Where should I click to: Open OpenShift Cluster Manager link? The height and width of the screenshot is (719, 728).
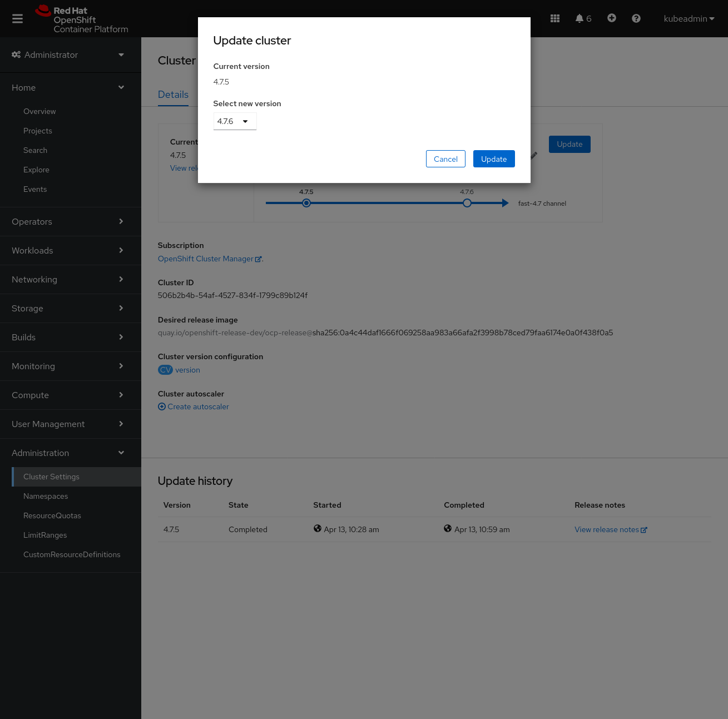210,259
